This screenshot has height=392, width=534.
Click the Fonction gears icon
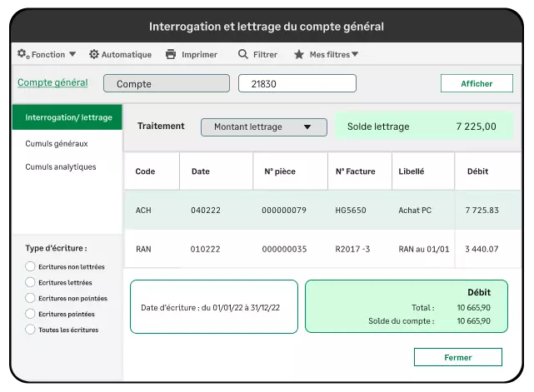(23, 54)
